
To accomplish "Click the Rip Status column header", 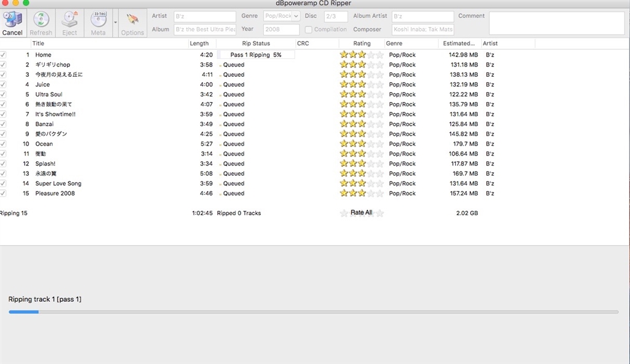I will point(255,44).
